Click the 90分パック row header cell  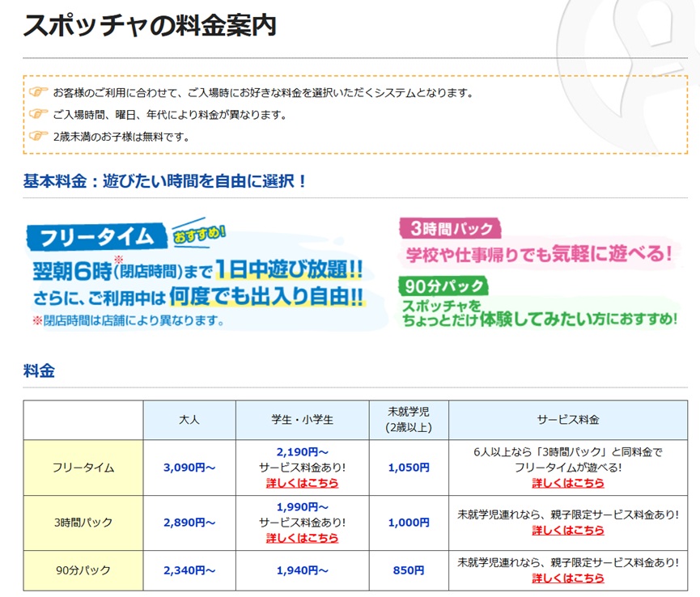[83, 570]
